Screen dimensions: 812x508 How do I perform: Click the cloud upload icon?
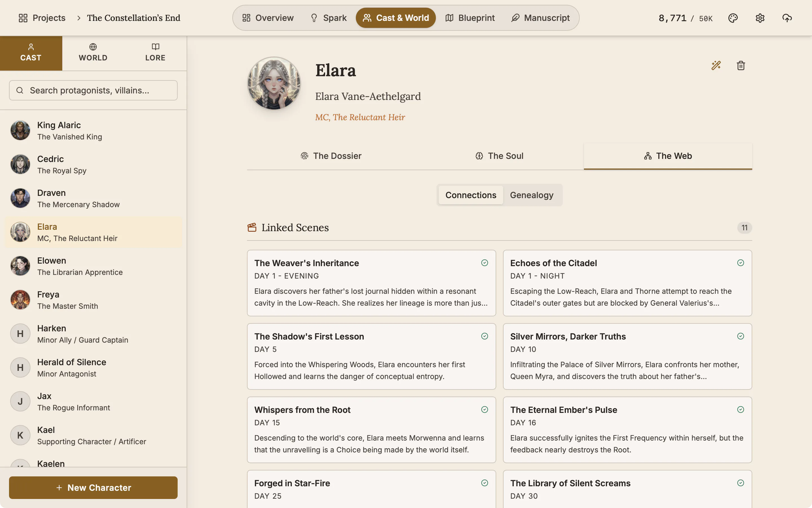(x=787, y=18)
